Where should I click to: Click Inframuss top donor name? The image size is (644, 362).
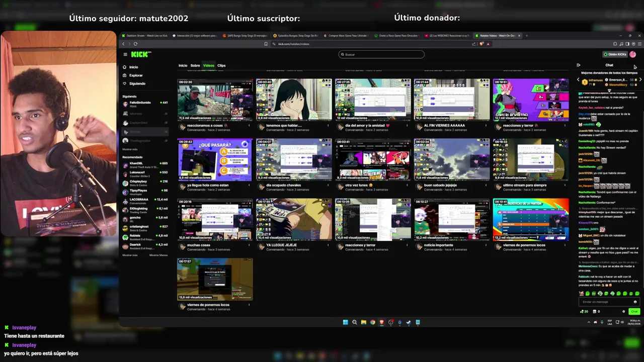[596, 80]
